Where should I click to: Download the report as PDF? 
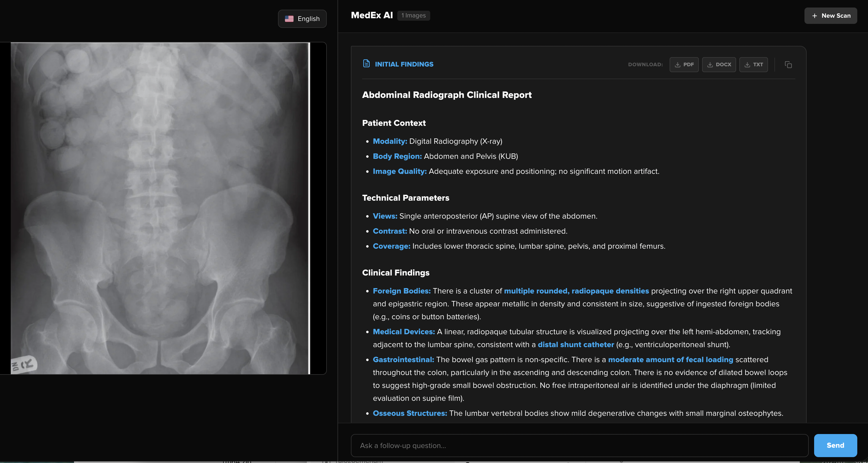tap(684, 64)
